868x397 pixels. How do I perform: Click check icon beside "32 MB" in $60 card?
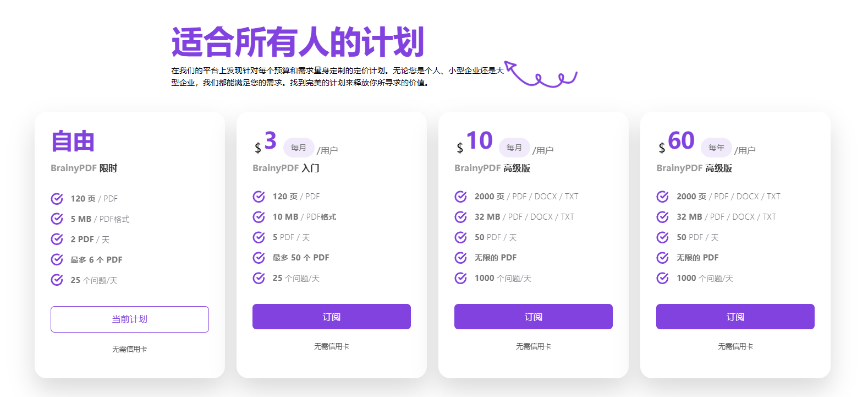tap(663, 217)
